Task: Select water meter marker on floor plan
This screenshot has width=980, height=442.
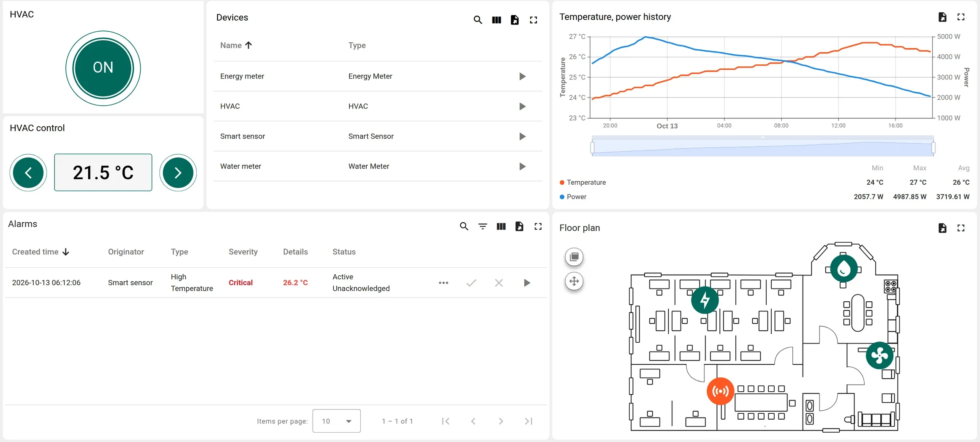Action: point(844,268)
